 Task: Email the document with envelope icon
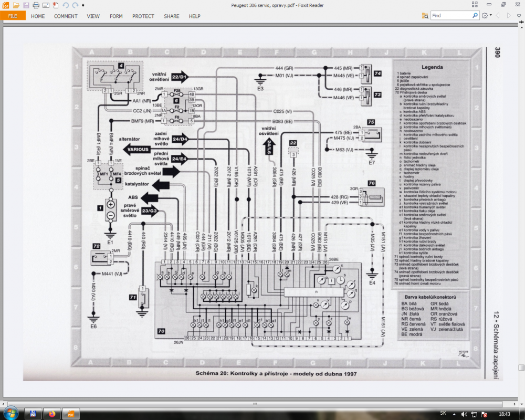tap(46, 5)
